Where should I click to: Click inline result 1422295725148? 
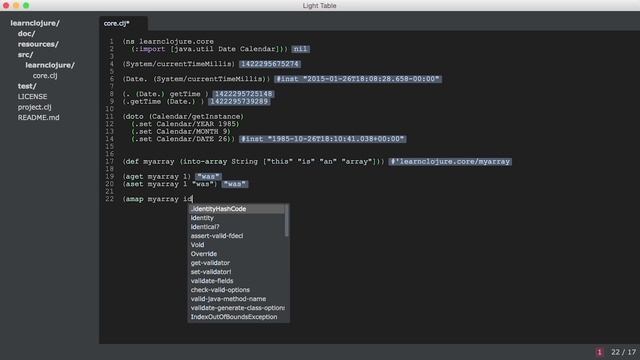[x=243, y=94]
